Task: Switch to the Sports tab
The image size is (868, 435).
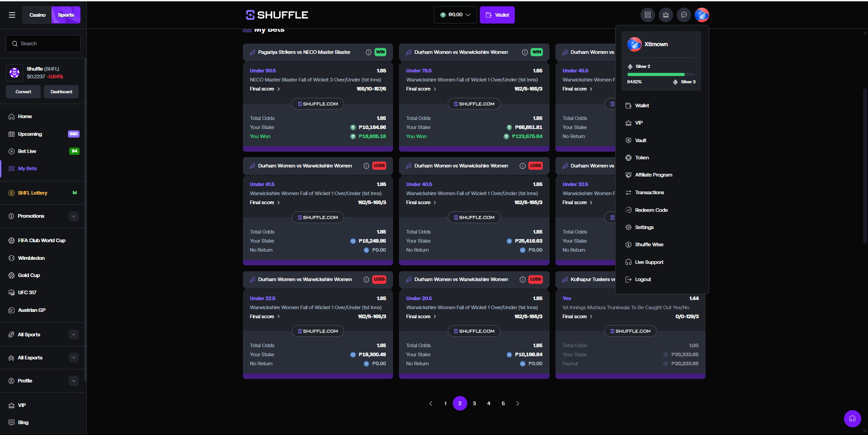Action: [x=66, y=15]
